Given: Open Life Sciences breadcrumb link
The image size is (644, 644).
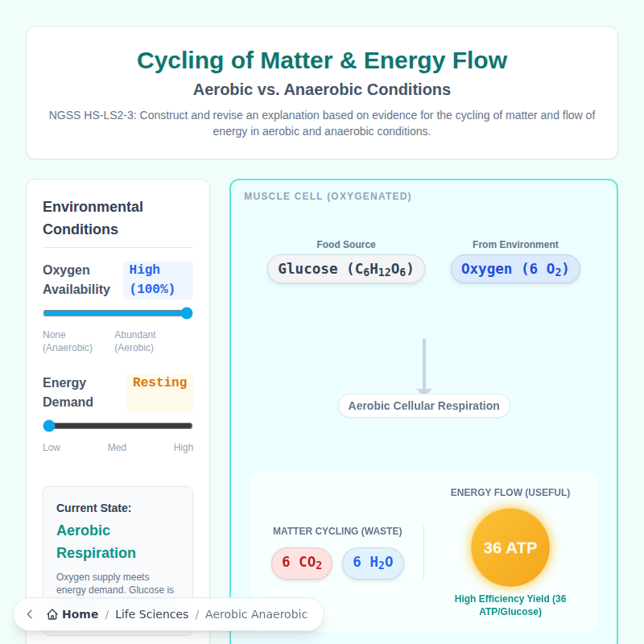Looking at the screenshot, I should [151, 614].
